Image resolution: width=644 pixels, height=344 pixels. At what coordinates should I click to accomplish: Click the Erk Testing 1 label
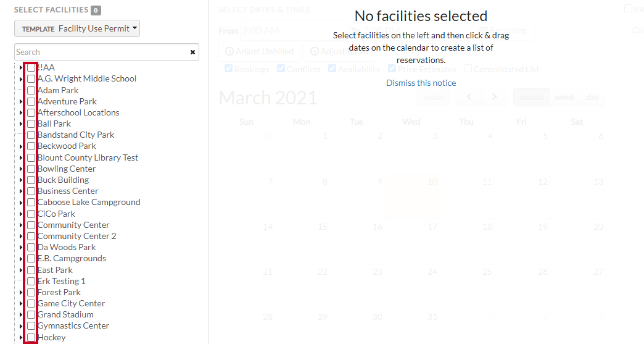coord(62,281)
